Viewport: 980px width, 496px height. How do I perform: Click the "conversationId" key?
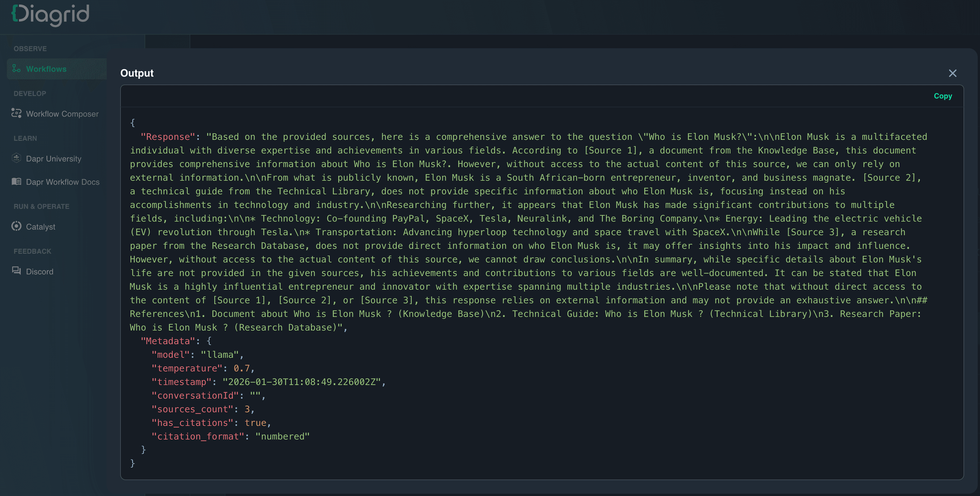(x=195, y=396)
